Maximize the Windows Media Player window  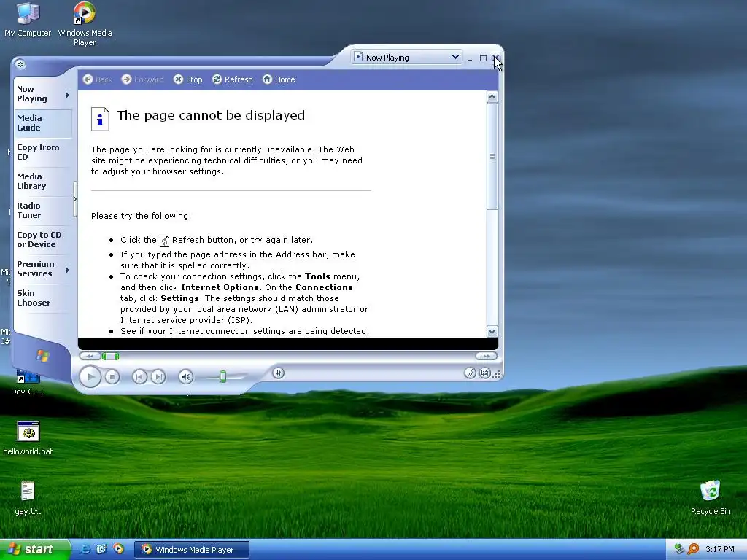coord(483,58)
